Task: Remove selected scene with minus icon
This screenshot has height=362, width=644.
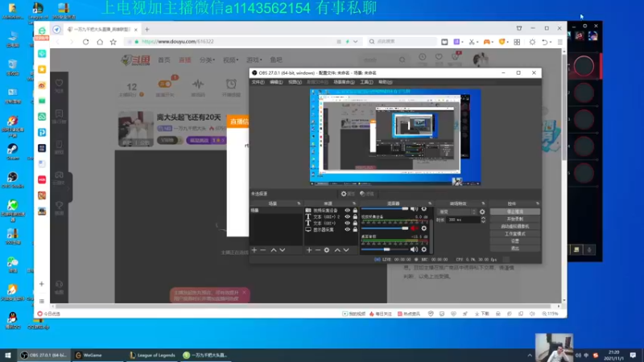Action: 263,250
